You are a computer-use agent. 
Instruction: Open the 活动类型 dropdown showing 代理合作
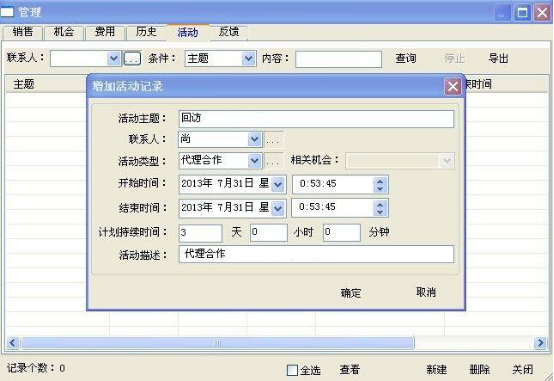coord(254,161)
